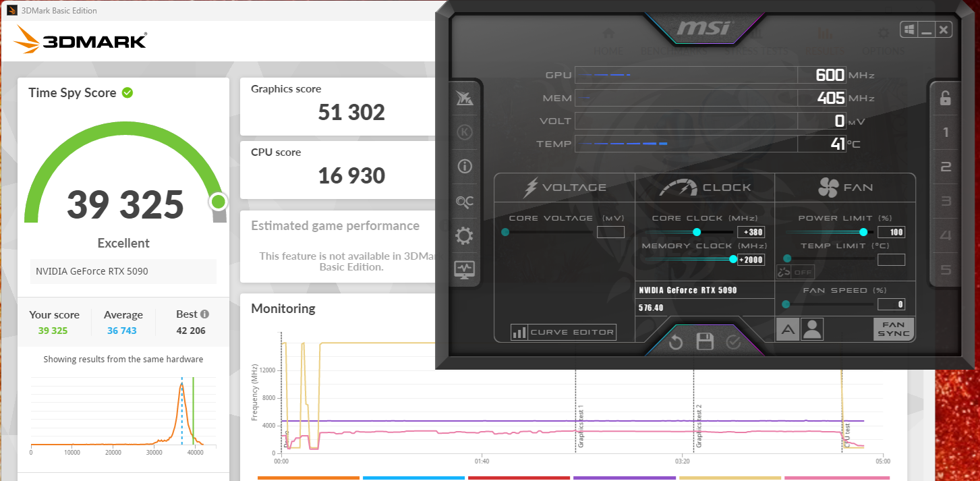This screenshot has width=980, height=481.
Task: Apply settings with the Afterburner checkmark icon
Action: coord(733,343)
